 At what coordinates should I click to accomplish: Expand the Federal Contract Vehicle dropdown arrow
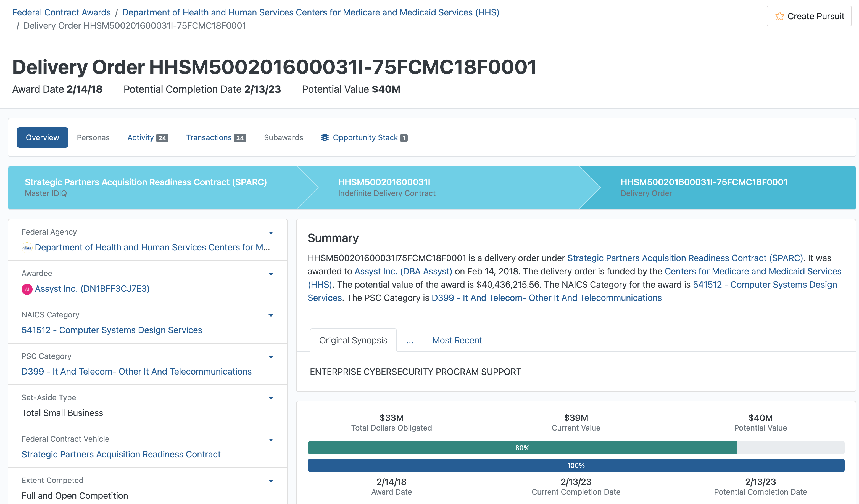(271, 440)
